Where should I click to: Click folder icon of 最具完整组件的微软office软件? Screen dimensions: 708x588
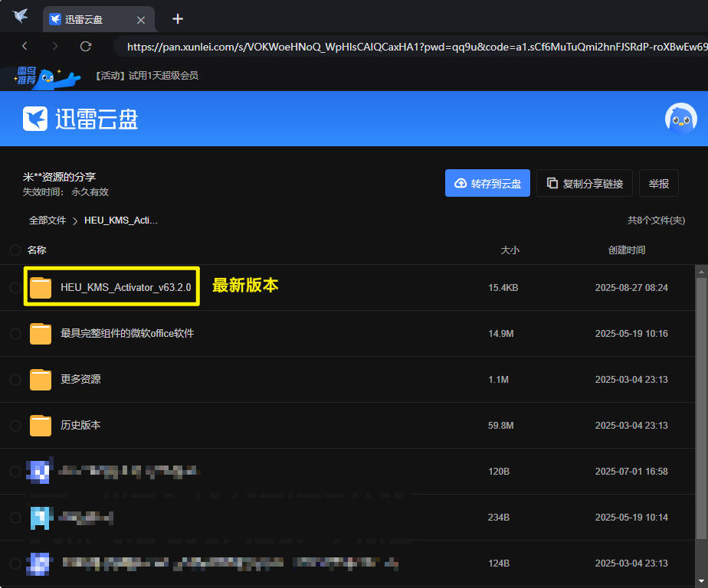tap(41, 334)
